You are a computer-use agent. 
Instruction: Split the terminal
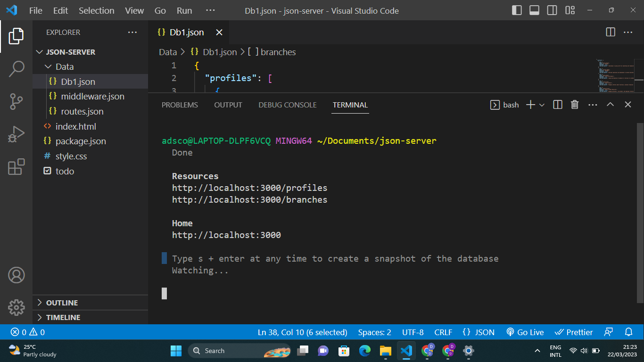558,105
